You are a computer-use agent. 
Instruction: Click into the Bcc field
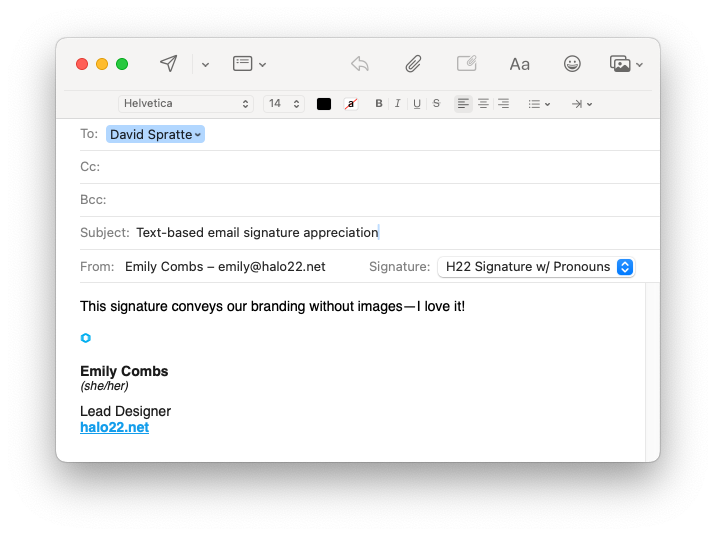click(x=370, y=200)
